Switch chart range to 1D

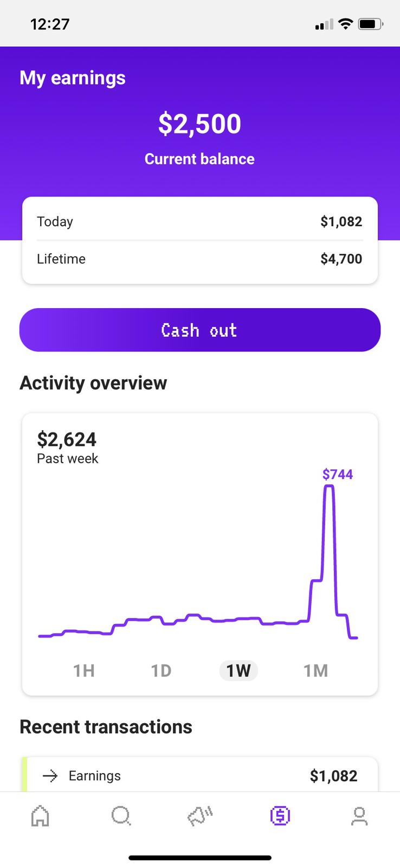click(x=161, y=671)
